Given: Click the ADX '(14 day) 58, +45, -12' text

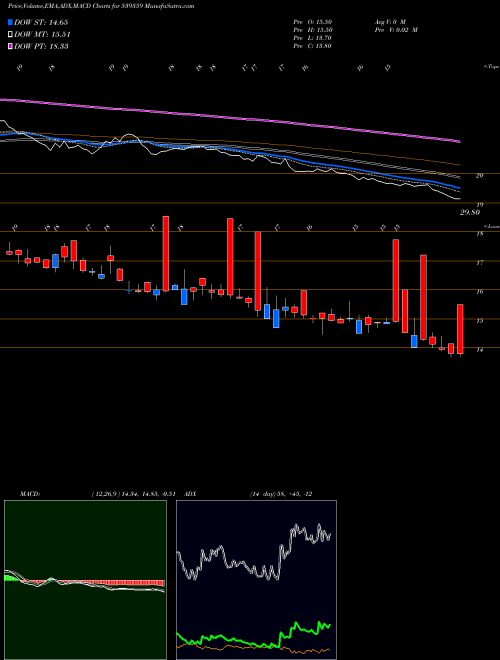Looking at the screenshot, I should tap(281, 494).
